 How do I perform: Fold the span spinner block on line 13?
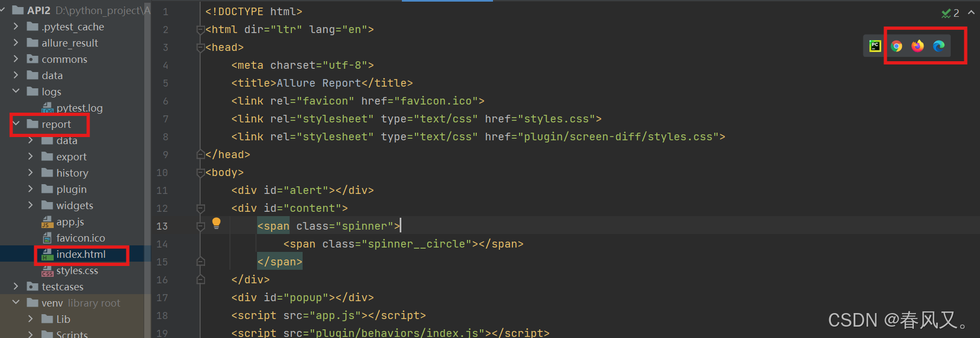[x=200, y=226]
